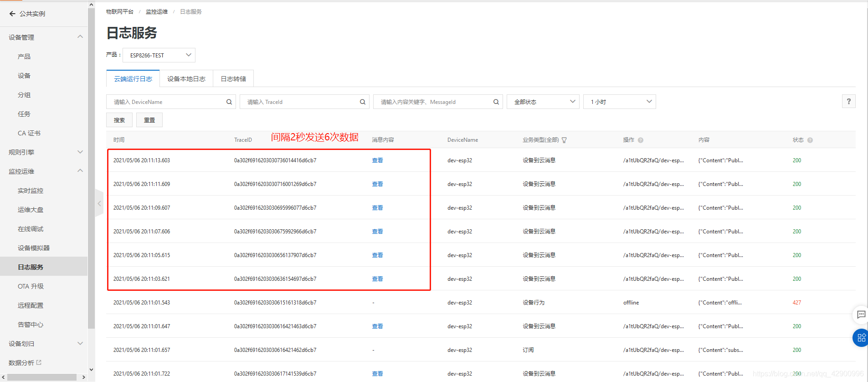Open the ESP8266-TEST product dropdown

click(159, 55)
